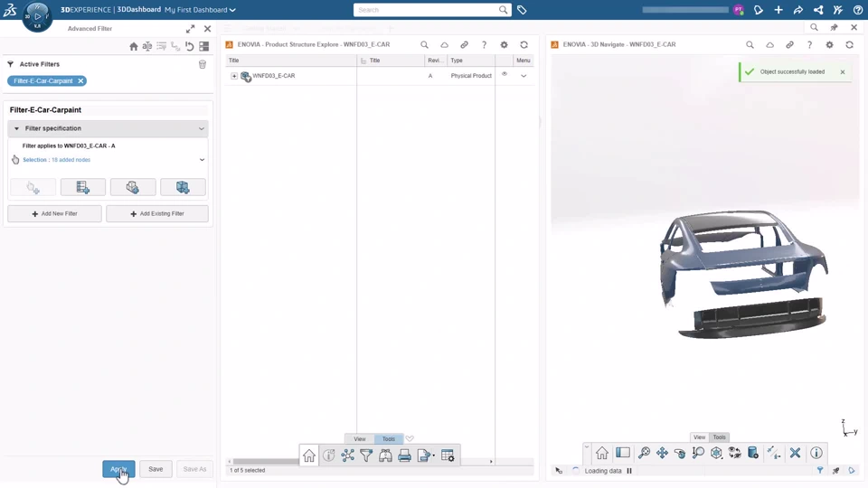Viewport: 868px width, 488px height.
Task: Switch to Tools tab in 3D Navigate toolbar
Action: pyautogui.click(x=719, y=437)
